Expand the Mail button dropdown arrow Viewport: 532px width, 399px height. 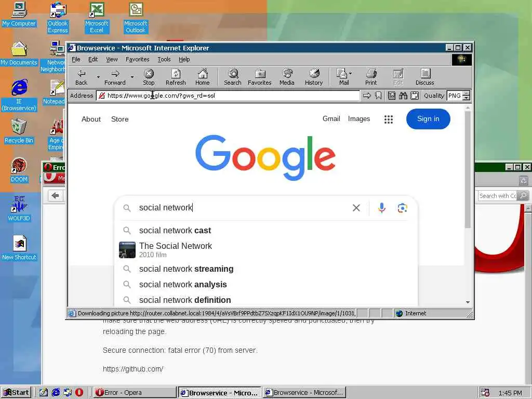coord(351,73)
